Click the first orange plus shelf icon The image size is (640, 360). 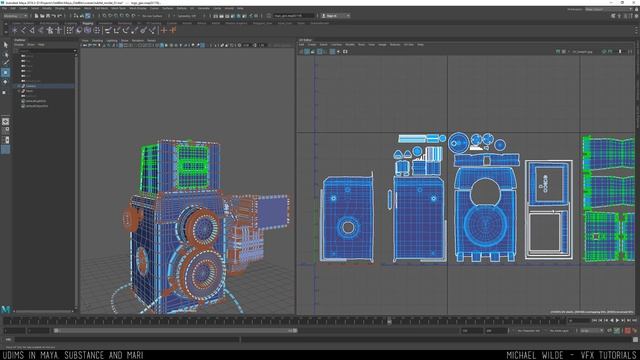pyautogui.click(x=164, y=30)
